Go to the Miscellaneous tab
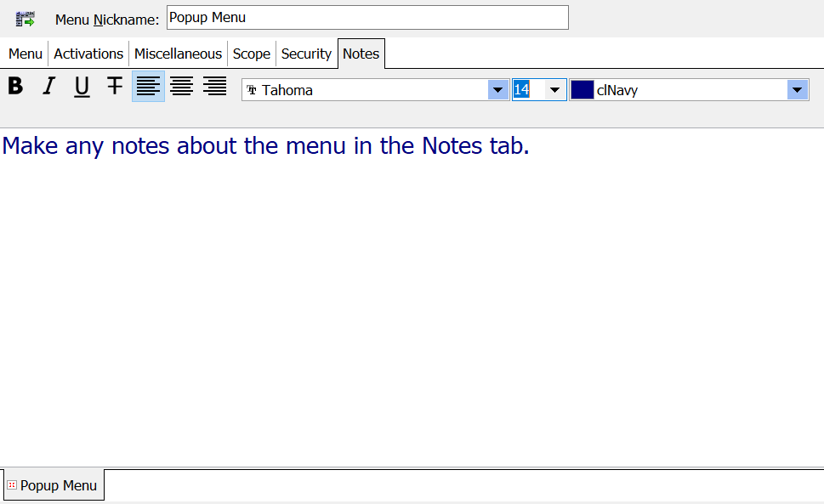Viewport: 824px width, 504px height. (x=178, y=54)
